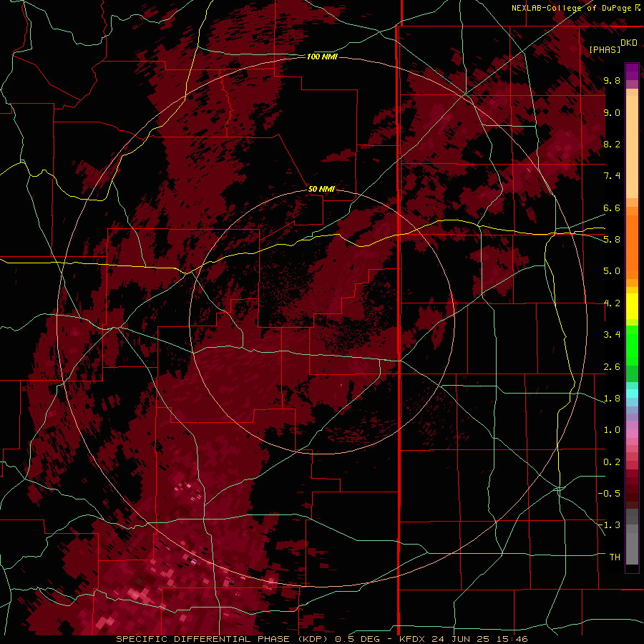The height and width of the screenshot is (644, 644).
Task: Click the 2.6 value on color scale
Action: coord(612,366)
